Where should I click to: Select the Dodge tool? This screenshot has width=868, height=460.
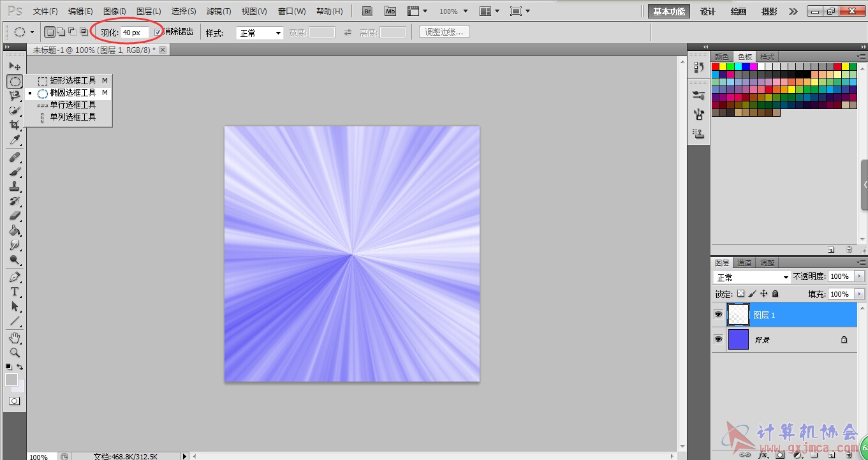tap(15, 260)
